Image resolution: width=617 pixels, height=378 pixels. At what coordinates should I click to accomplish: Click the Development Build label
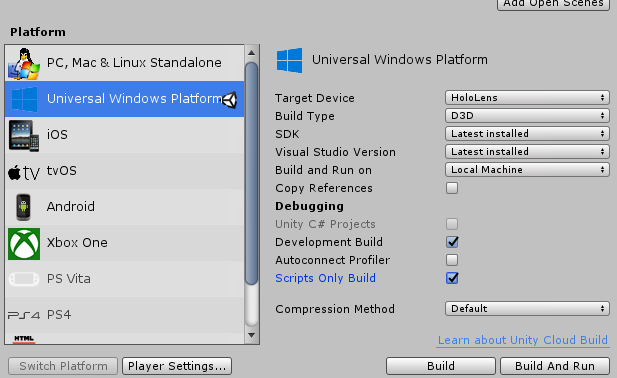(329, 242)
